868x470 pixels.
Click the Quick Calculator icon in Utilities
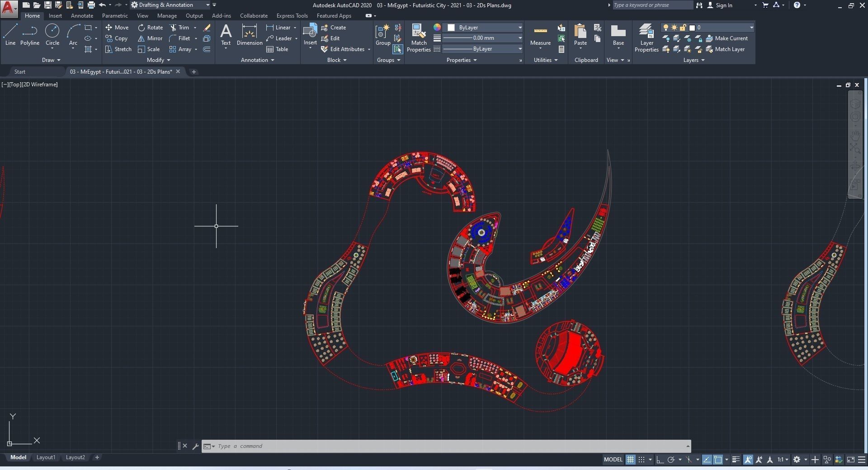(561, 49)
